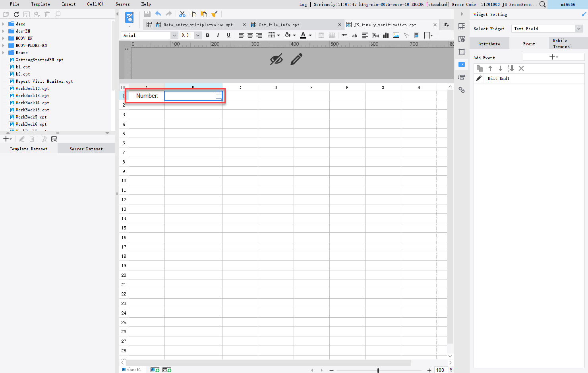
Task: Insert a chart into the report
Action: point(385,35)
